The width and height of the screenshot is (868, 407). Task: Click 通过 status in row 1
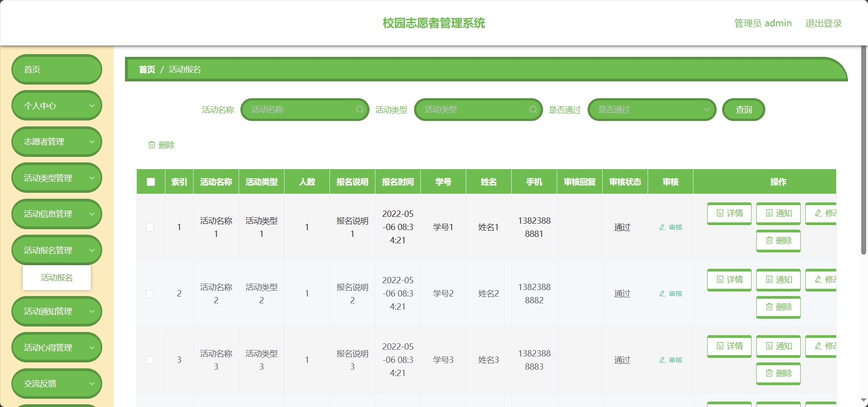[x=622, y=227]
